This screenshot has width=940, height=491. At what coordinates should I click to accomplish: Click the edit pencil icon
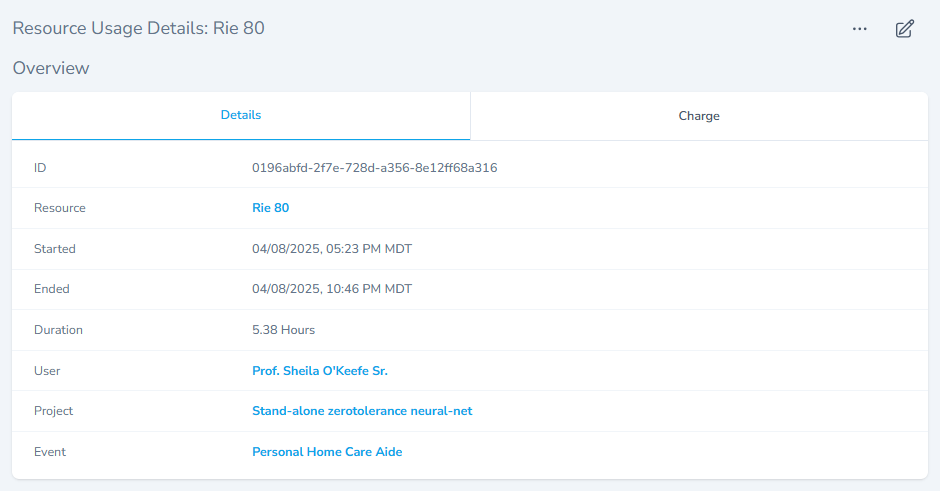(x=904, y=29)
